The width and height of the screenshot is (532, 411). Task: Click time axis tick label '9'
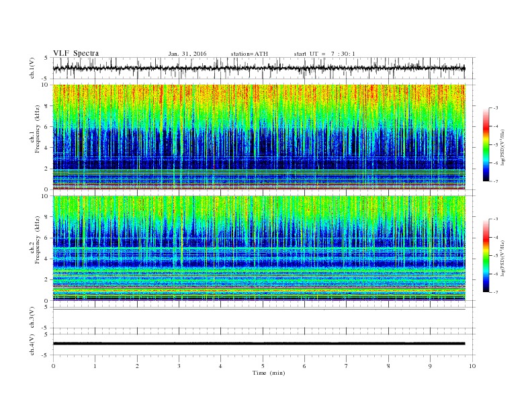pyautogui.click(x=430, y=366)
